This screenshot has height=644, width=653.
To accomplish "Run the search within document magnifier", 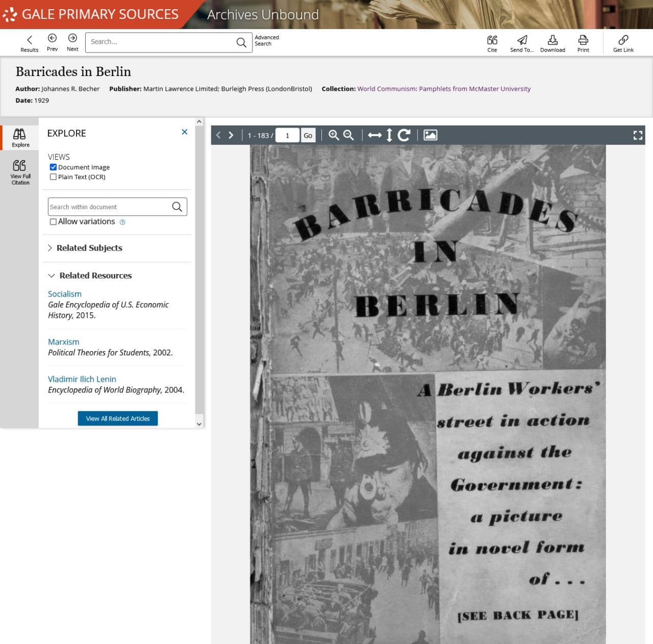I will 177,207.
